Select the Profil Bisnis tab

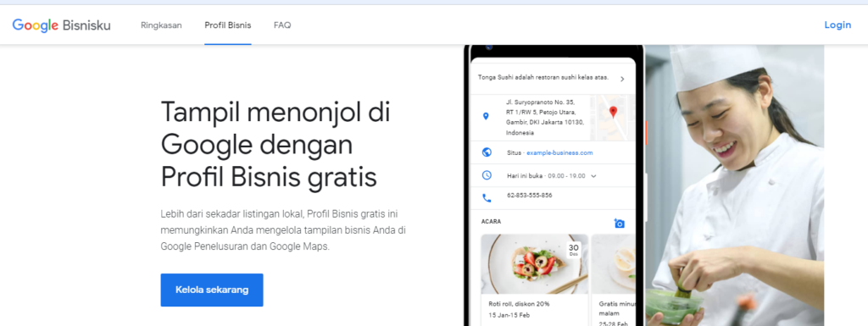click(x=227, y=25)
